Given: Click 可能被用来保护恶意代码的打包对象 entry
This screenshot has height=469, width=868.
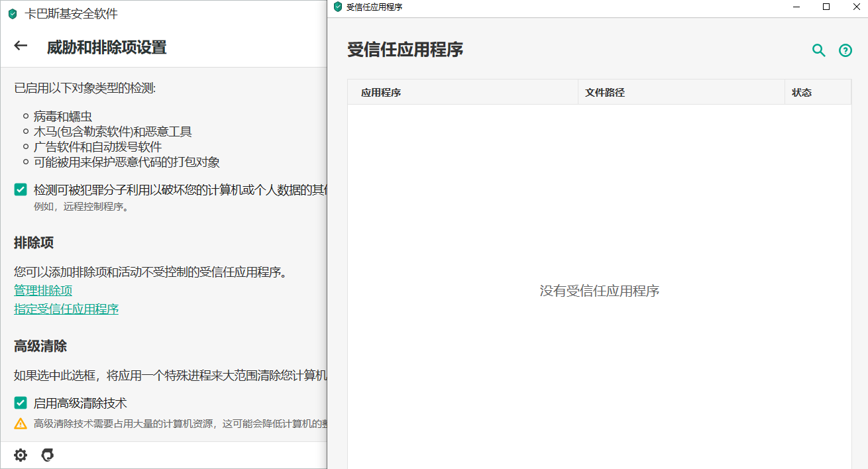Looking at the screenshot, I should click(127, 162).
